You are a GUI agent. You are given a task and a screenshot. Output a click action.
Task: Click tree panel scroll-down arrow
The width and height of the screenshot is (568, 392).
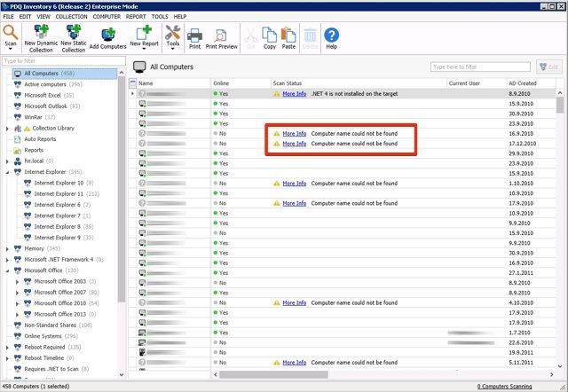click(x=122, y=375)
